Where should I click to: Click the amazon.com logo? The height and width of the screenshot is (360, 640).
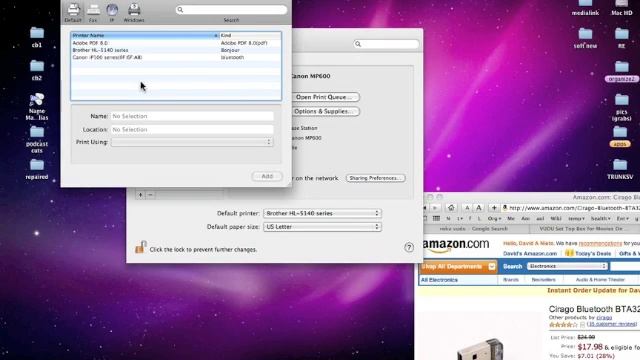[x=456, y=245]
